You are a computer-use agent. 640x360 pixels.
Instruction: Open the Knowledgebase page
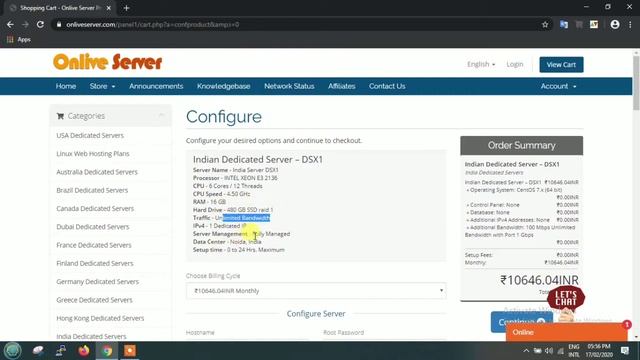(223, 86)
